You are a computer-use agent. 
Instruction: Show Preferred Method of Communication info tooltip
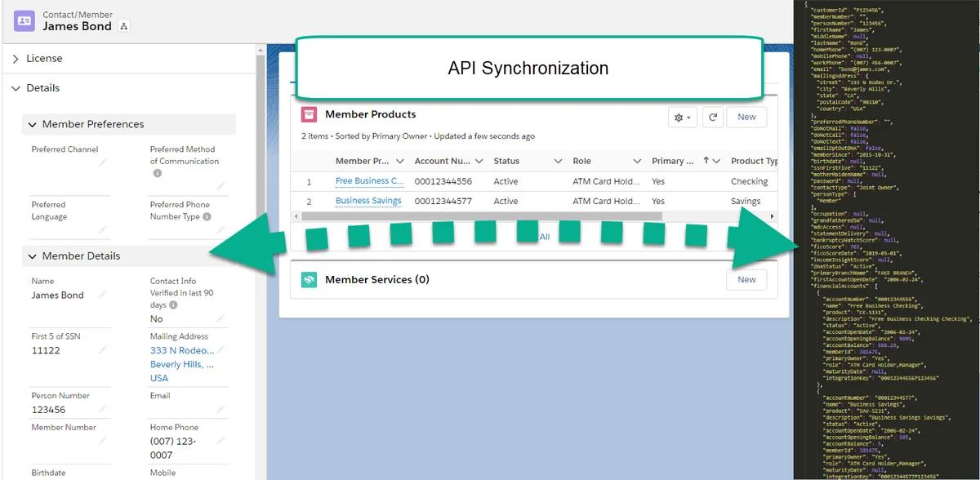click(158, 173)
